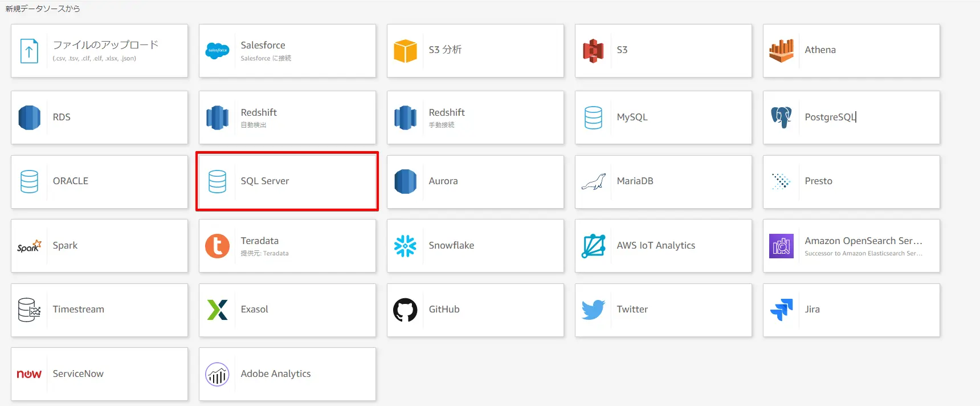This screenshot has width=980, height=406.
Task: Click the GitHub octocat icon
Action: [405, 310]
